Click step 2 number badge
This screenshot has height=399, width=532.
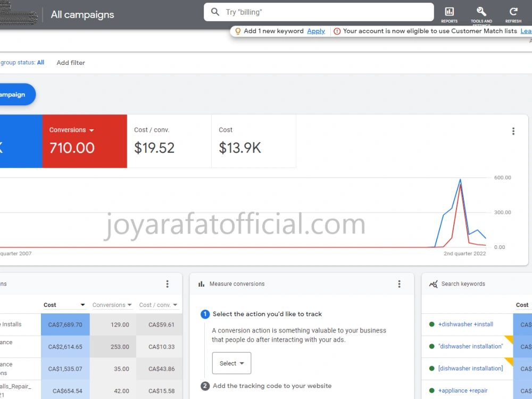(205, 386)
